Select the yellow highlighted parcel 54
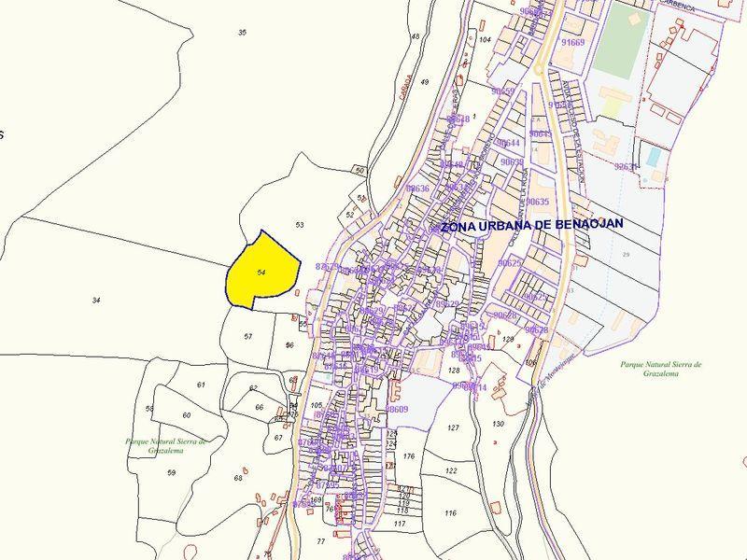The image size is (747, 560). click(261, 272)
